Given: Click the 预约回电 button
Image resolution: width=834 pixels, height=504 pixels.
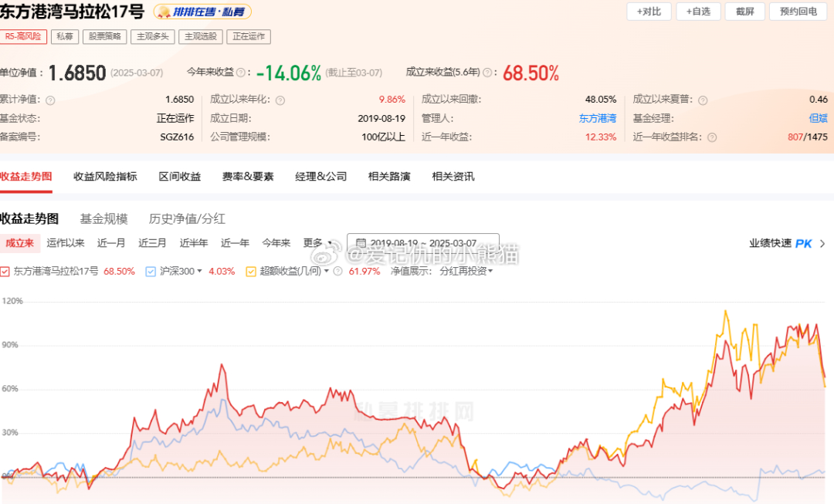Looking at the screenshot, I should (x=797, y=12).
